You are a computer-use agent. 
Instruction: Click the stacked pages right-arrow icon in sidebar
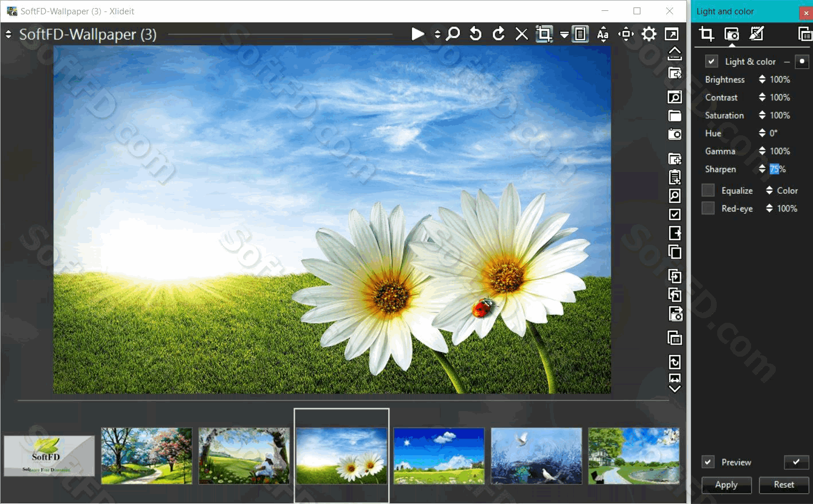tap(675, 276)
